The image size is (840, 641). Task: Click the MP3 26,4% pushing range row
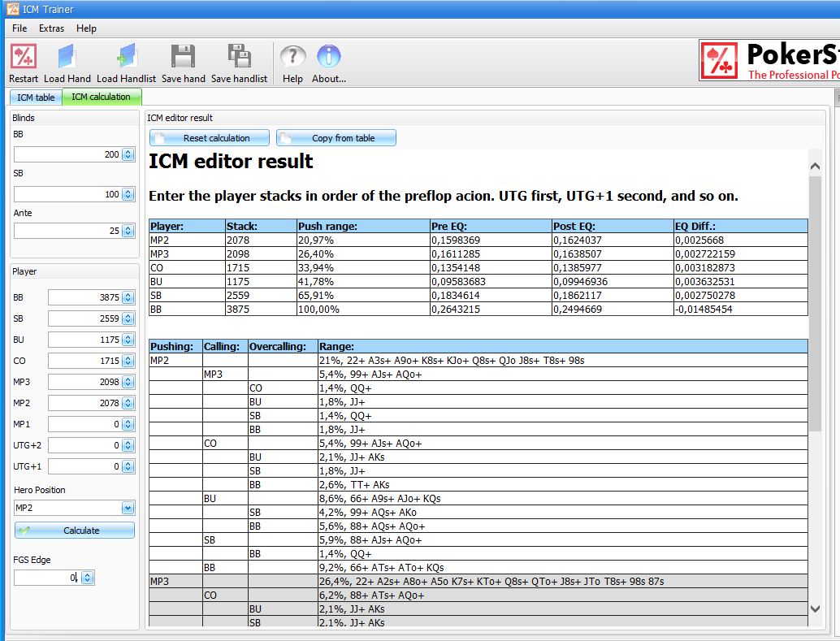point(478,581)
